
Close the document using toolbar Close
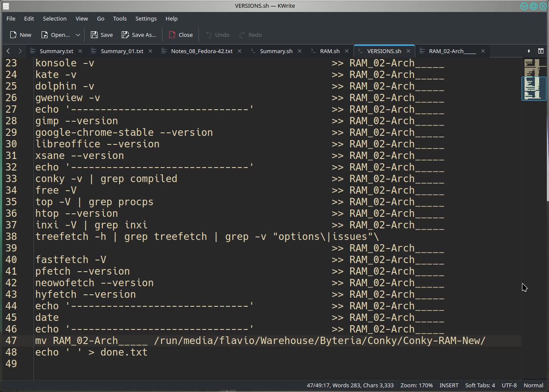click(x=180, y=35)
